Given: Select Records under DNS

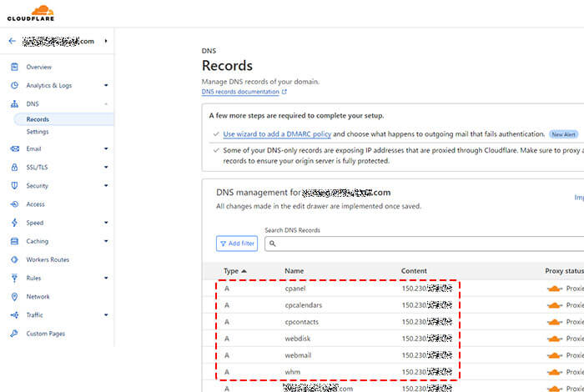Looking at the screenshot, I should pos(38,119).
